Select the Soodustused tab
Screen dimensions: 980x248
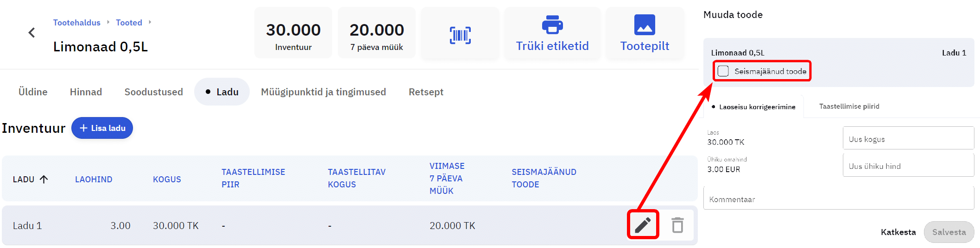153,92
